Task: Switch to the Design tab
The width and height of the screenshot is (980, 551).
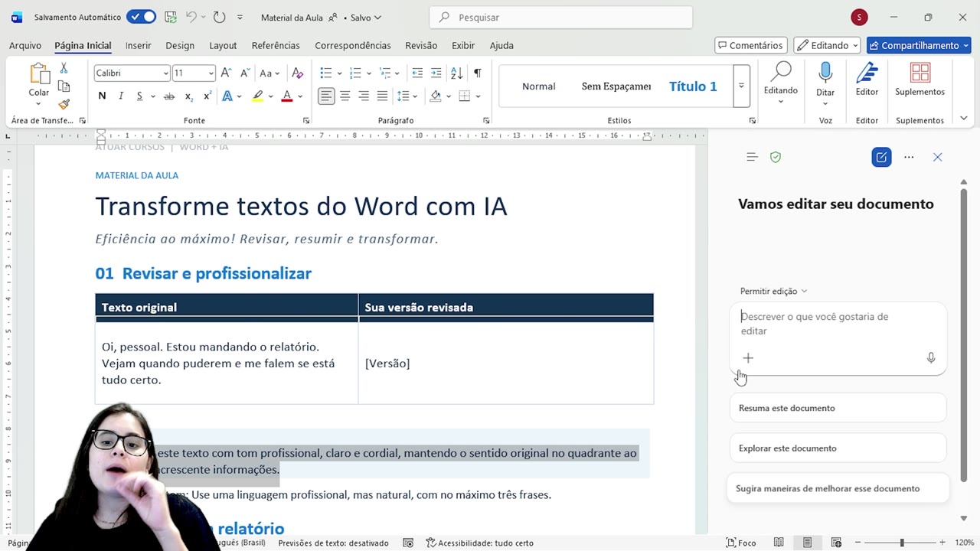Action: 180,45
